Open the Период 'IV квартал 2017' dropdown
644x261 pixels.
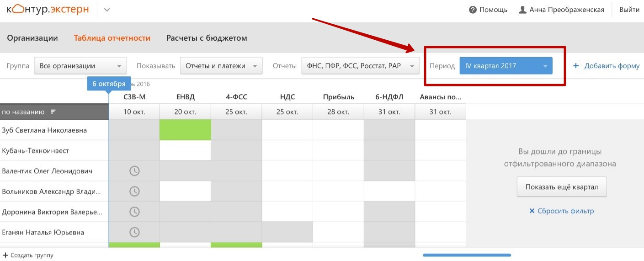[506, 66]
